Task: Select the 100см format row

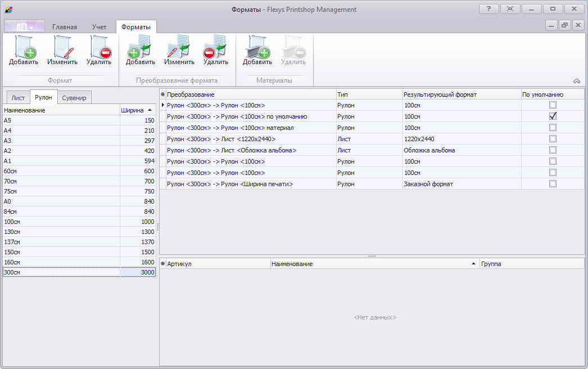Action: [x=79, y=222]
